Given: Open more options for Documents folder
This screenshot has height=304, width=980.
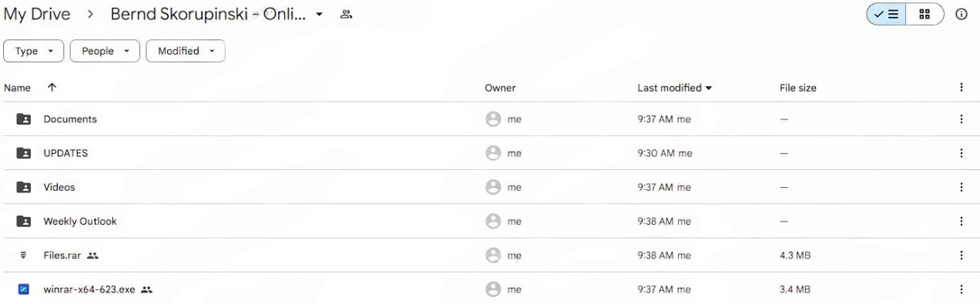Looking at the screenshot, I should coord(961,119).
